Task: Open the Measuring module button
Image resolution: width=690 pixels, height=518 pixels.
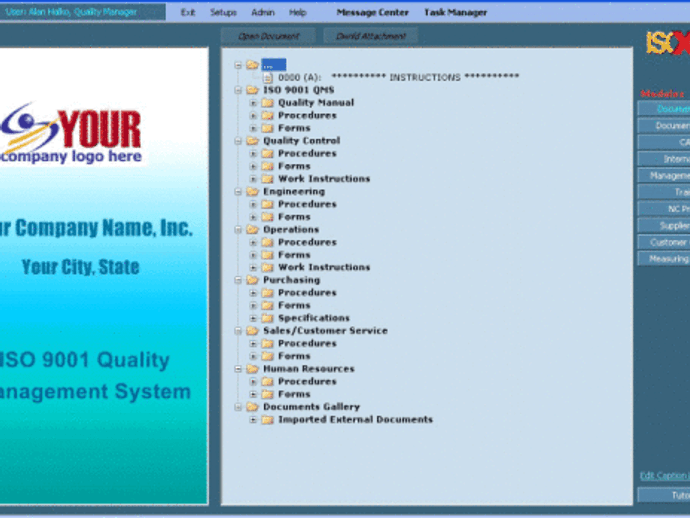Action: 664,259
